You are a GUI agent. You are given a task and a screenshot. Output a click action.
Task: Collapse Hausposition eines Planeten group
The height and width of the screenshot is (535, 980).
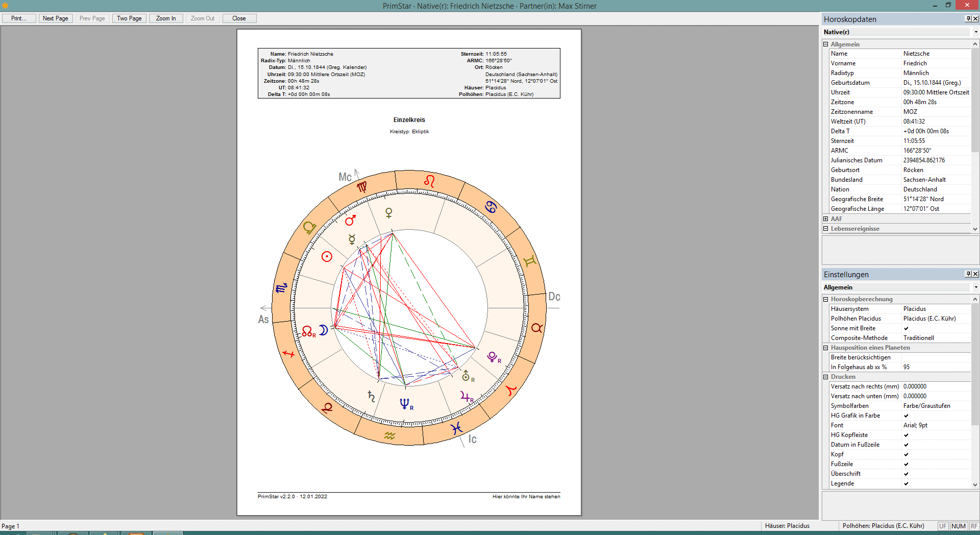click(825, 348)
